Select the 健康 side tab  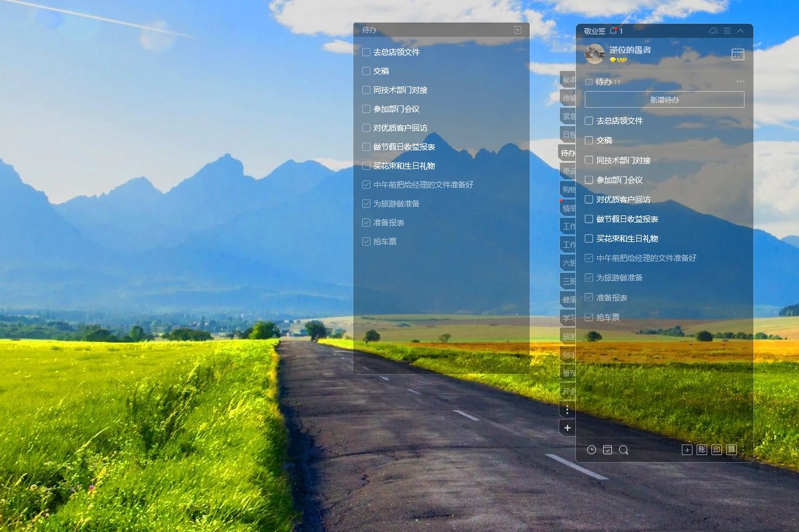[568, 299]
